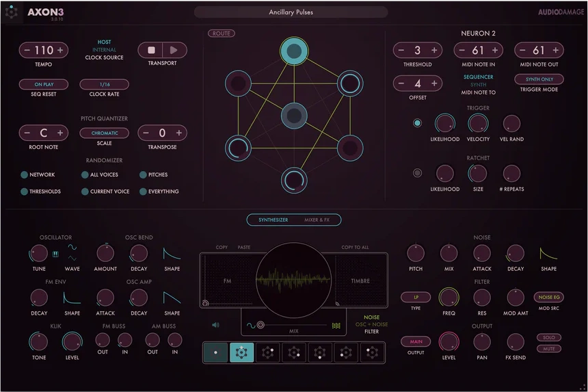Image resolution: width=588 pixels, height=392 pixels.
Task: Select INTERNAL clock source
Action: point(104,49)
